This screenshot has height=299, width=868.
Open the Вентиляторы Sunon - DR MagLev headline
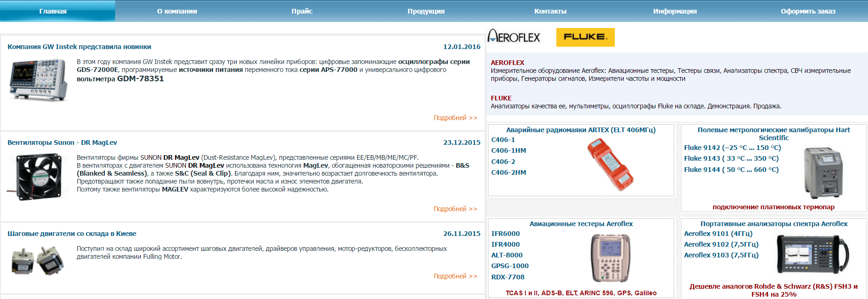tap(62, 142)
